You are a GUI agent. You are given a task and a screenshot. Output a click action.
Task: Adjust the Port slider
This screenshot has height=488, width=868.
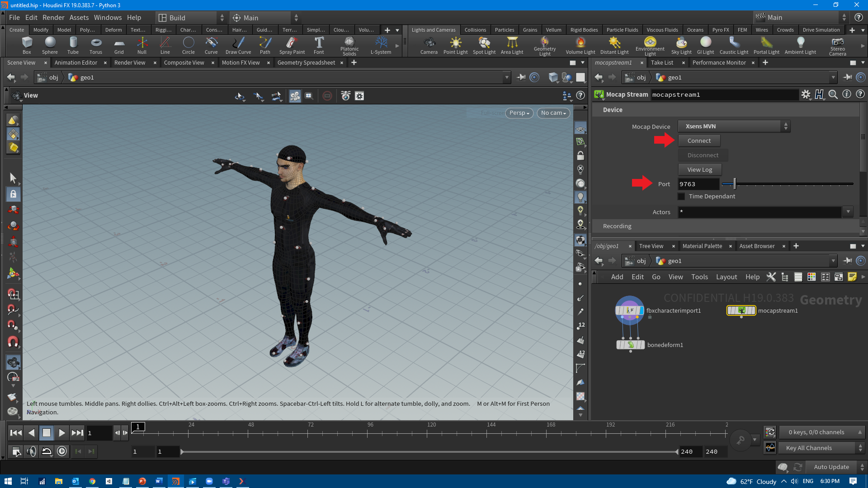[x=788, y=184]
